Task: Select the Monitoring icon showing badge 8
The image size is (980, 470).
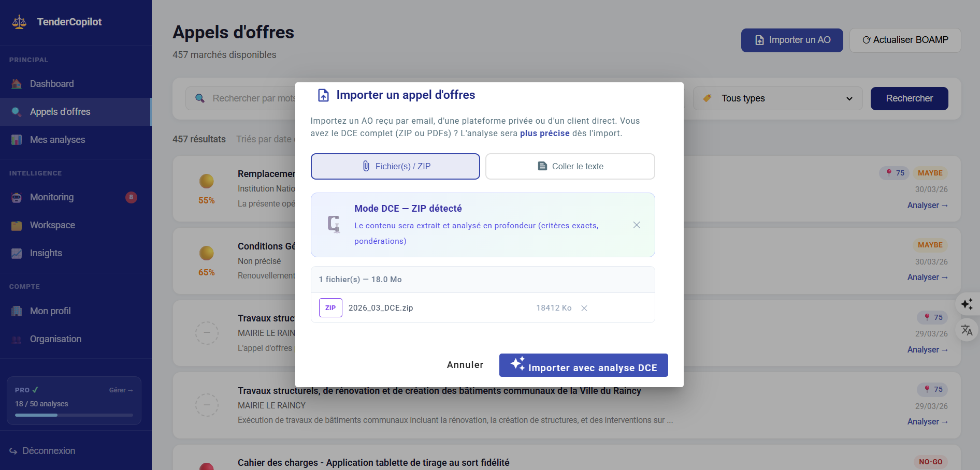Action: coord(16,197)
